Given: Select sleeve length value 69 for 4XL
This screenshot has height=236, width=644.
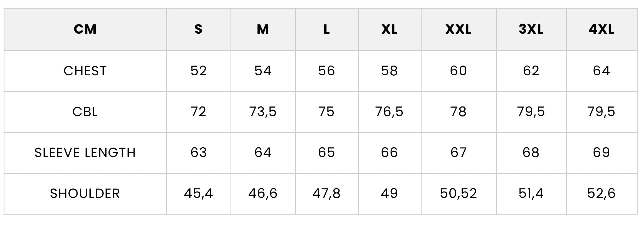Looking at the screenshot, I should [601, 153].
